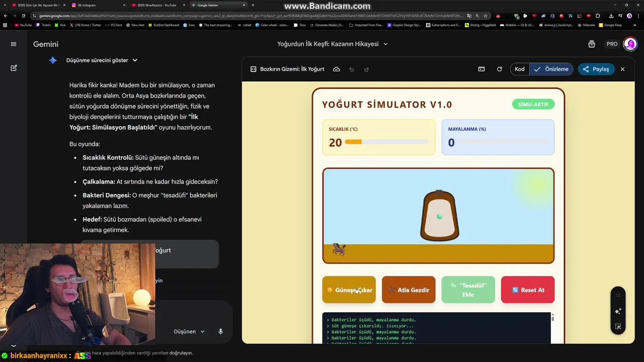Click the browser address bar
The image size is (644, 362).
[x=252, y=16]
